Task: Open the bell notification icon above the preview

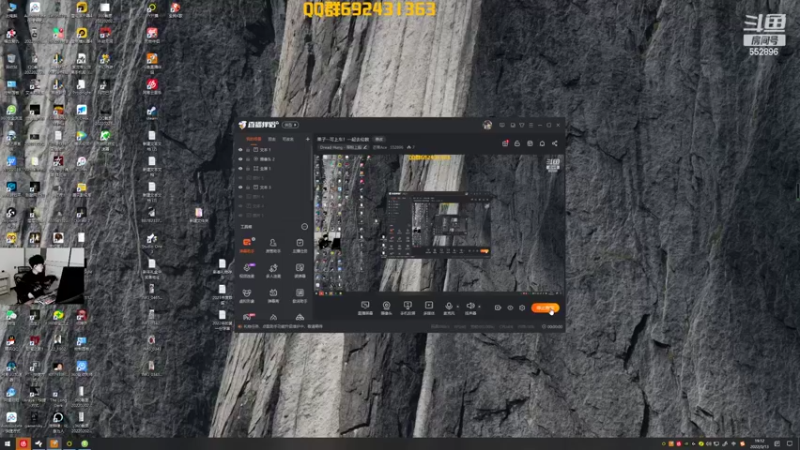Action: (542, 143)
